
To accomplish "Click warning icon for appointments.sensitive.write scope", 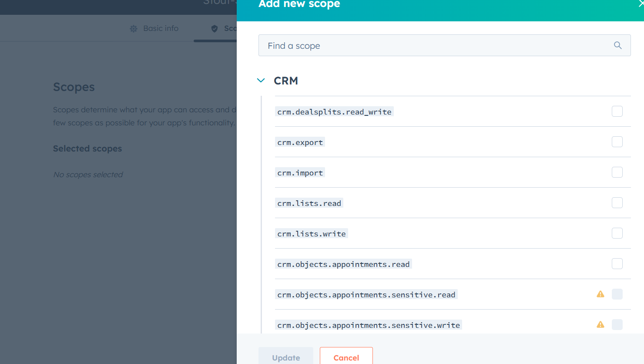I will coord(600,325).
